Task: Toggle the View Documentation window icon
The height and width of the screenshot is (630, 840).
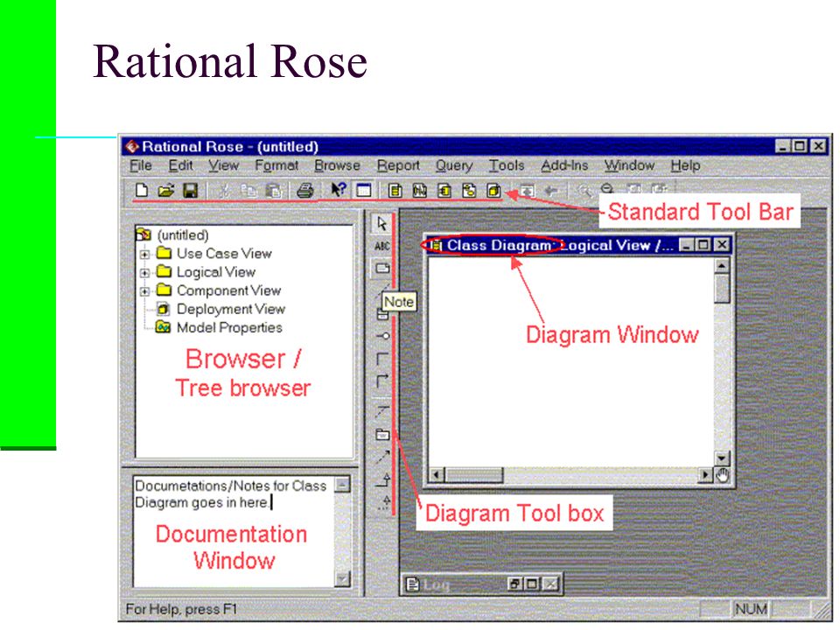Action: click(364, 190)
